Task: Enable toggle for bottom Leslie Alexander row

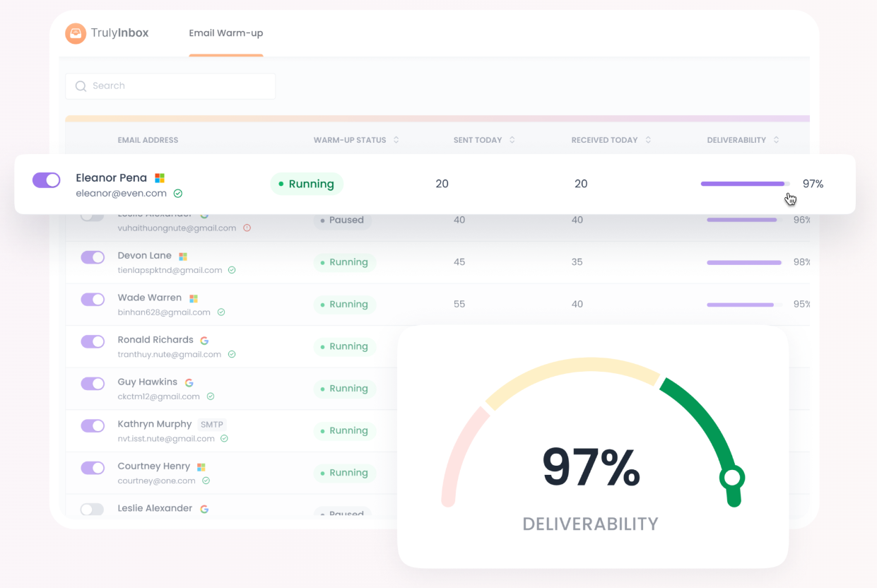Action: (93, 510)
